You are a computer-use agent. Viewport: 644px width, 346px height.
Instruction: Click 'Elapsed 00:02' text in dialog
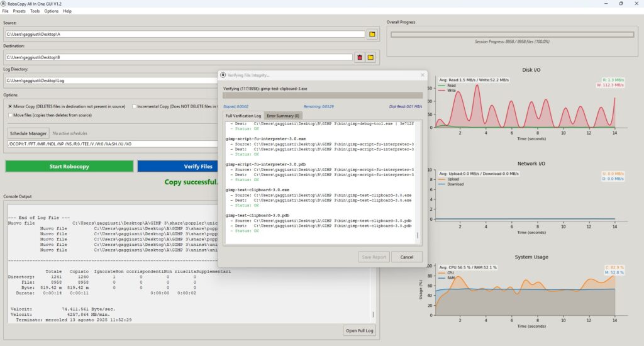click(236, 106)
